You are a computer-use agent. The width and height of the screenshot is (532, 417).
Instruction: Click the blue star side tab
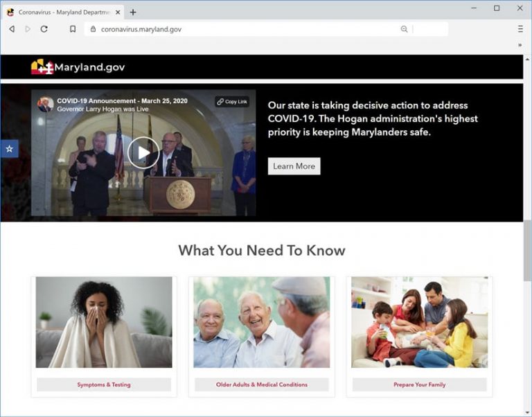point(9,149)
